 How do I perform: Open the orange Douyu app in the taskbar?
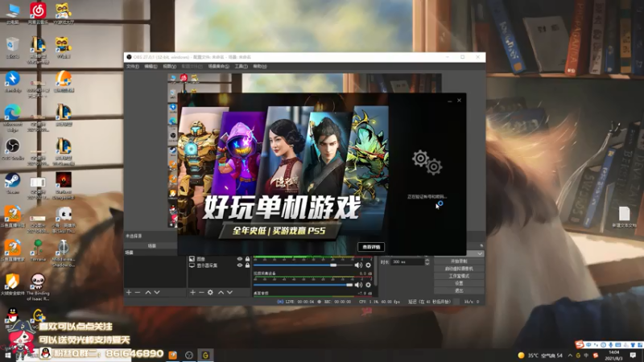coord(172,355)
